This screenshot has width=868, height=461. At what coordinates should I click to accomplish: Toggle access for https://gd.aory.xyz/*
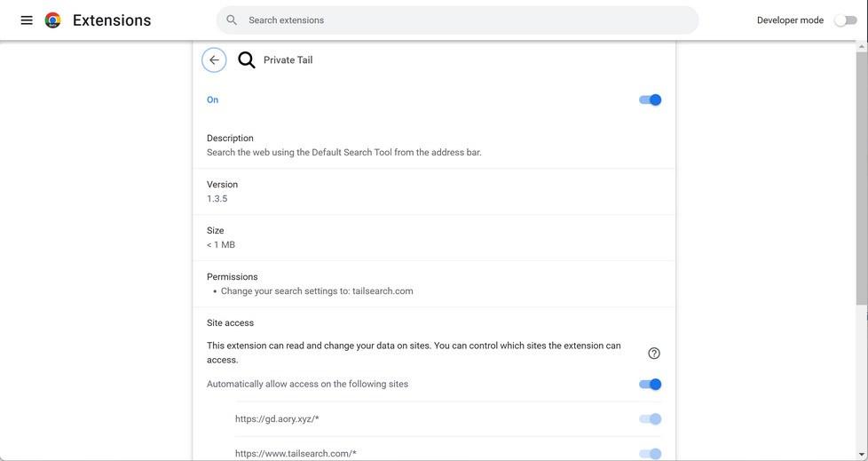pos(650,419)
